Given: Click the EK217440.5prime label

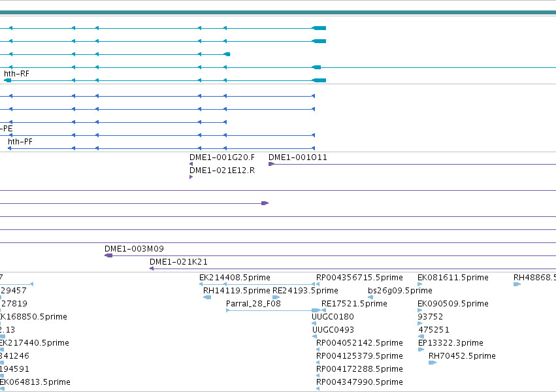Looking at the screenshot, I should (x=35, y=343).
